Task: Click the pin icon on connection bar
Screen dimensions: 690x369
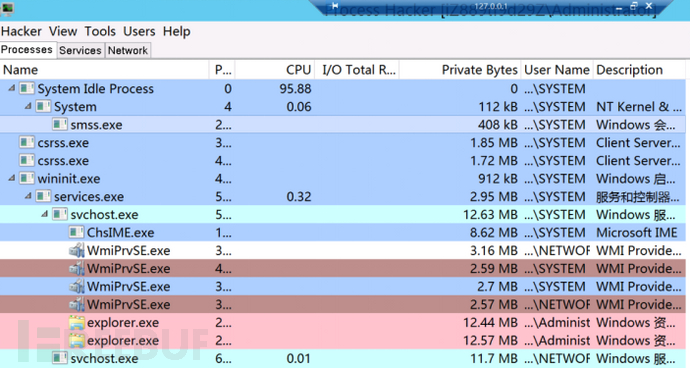Action: [335, 6]
